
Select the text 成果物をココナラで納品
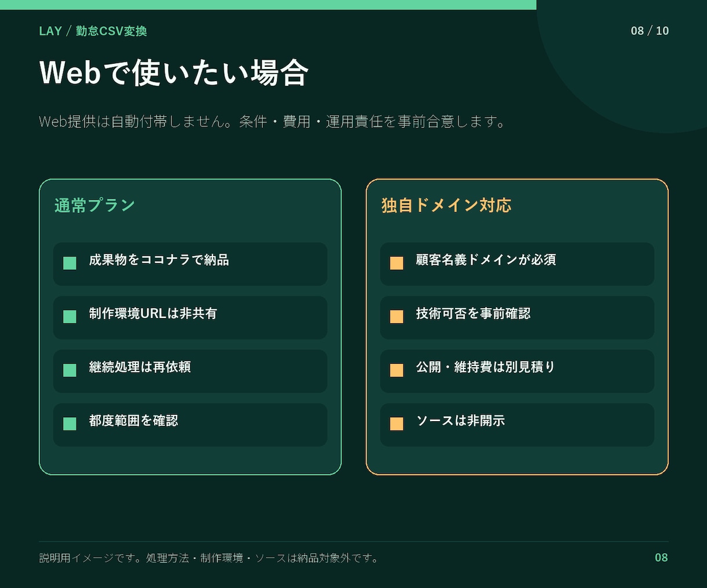pos(159,260)
